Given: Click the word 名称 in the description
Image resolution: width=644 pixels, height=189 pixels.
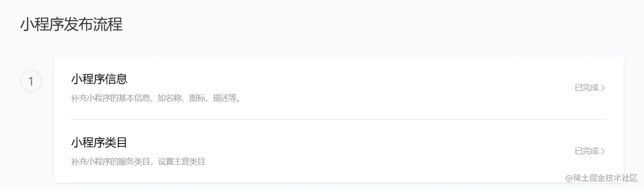Looking at the screenshot, I should coord(174,98).
